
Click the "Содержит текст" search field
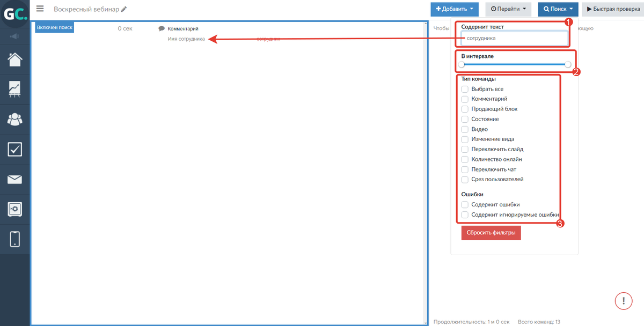coord(514,38)
